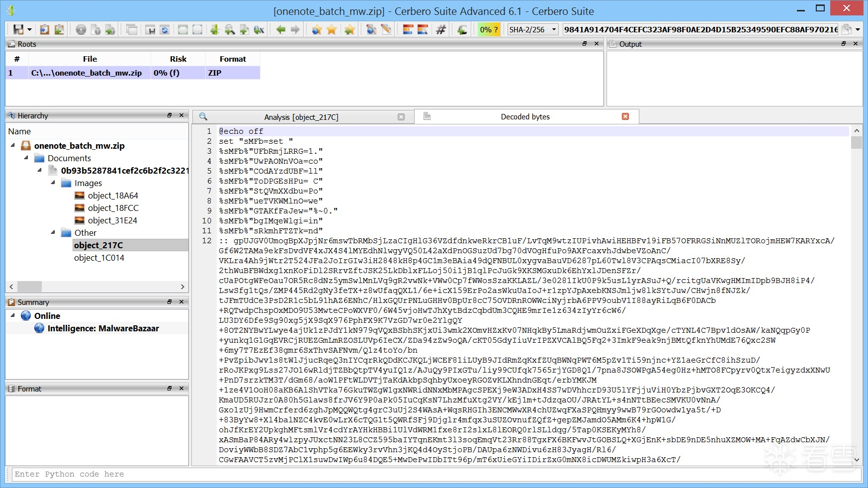Click the green rounded rectangle toolbar icon

[x=183, y=30]
